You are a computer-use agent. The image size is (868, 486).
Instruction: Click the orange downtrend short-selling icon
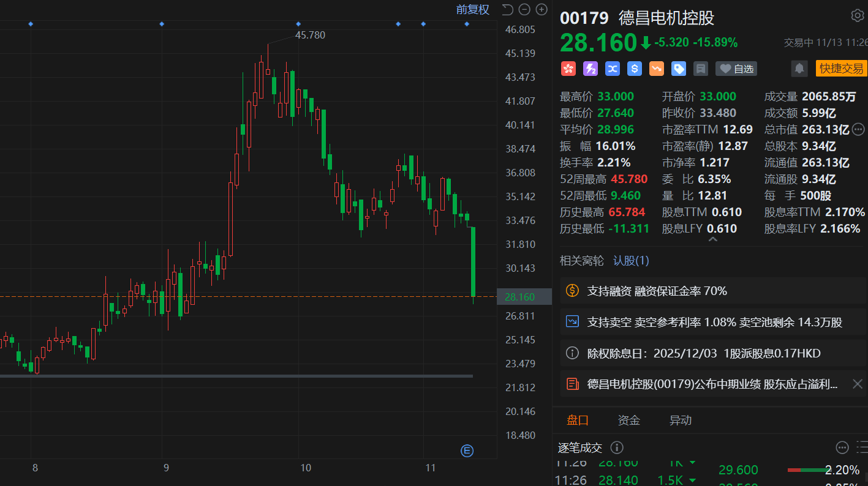(657, 69)
